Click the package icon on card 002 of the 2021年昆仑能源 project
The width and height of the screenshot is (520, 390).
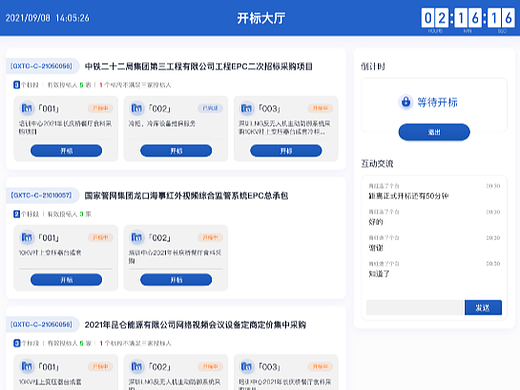(137, 366)
